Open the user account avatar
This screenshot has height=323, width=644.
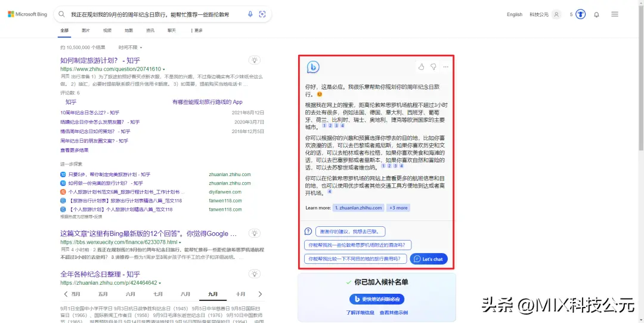click(556, 14)
